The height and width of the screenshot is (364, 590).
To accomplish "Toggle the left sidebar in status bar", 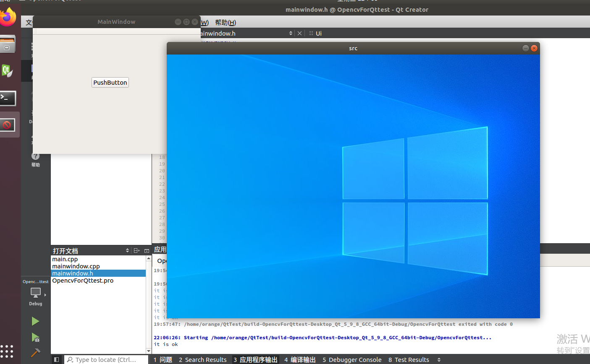I will (x=56, y=359).
